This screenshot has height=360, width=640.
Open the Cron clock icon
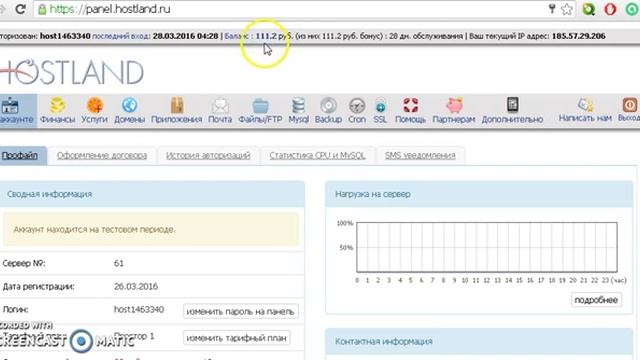357,106
